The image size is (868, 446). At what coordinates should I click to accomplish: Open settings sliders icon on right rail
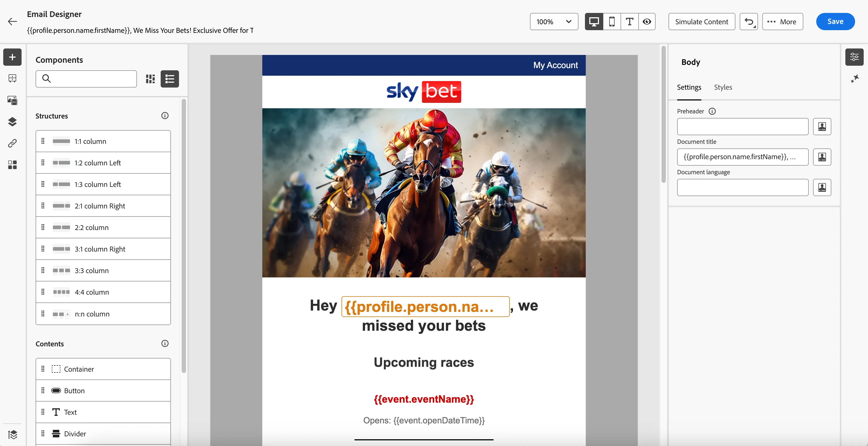[854, 57]
